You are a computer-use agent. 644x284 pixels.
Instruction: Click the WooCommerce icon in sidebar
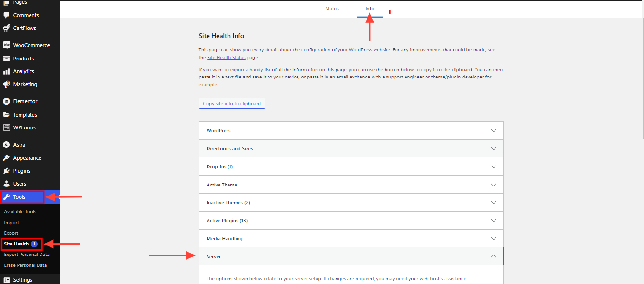[x=6, y=45]
